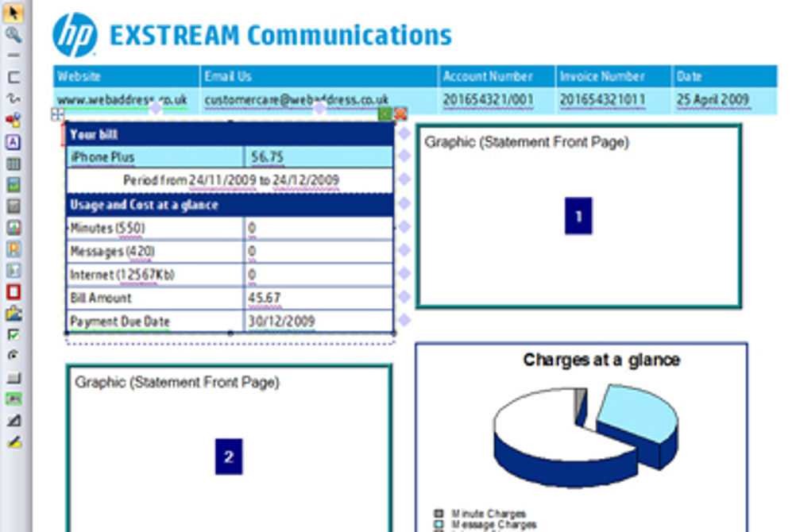Click the '56.75' value cell
796x532 pixels.
tap(319, 157)
